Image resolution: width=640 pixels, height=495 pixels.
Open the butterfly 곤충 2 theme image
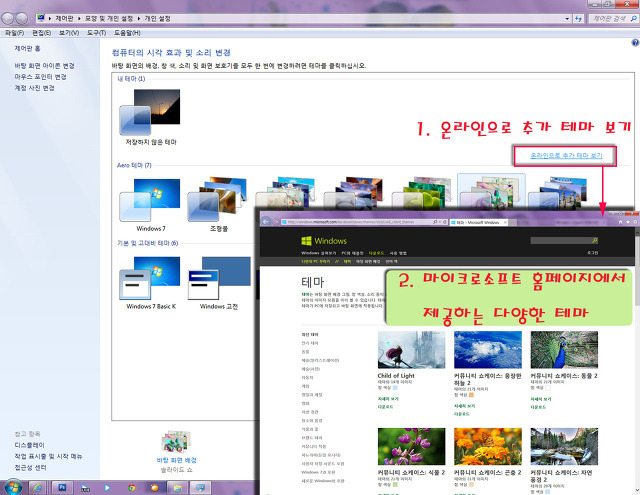tap(488, 446)
